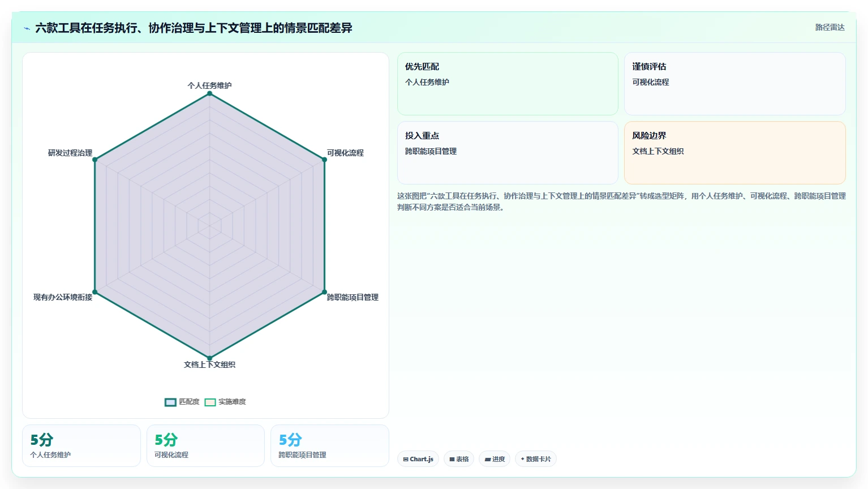Click the 数据卡片 tag

click(x=536, y=459)
